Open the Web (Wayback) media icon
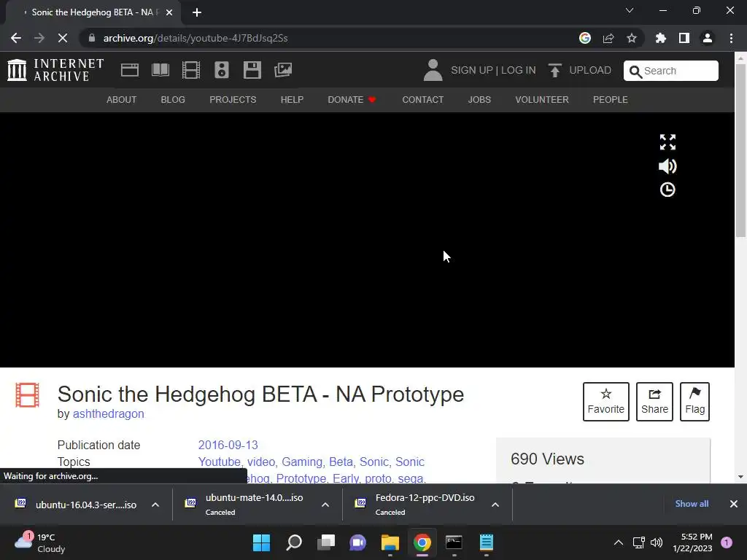The image size is (747, 560). pos(130,70)
